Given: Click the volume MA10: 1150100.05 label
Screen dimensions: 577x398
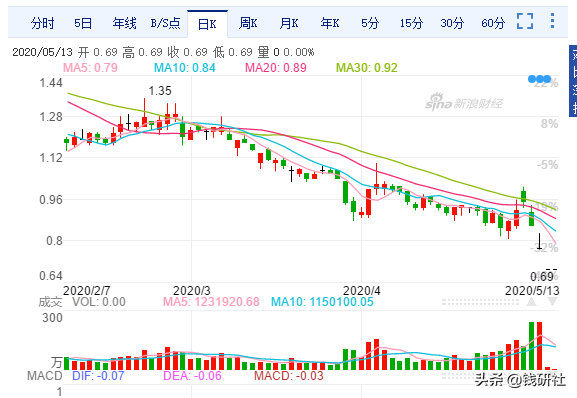Looking at the screenshot, I should tap(322, 302).
